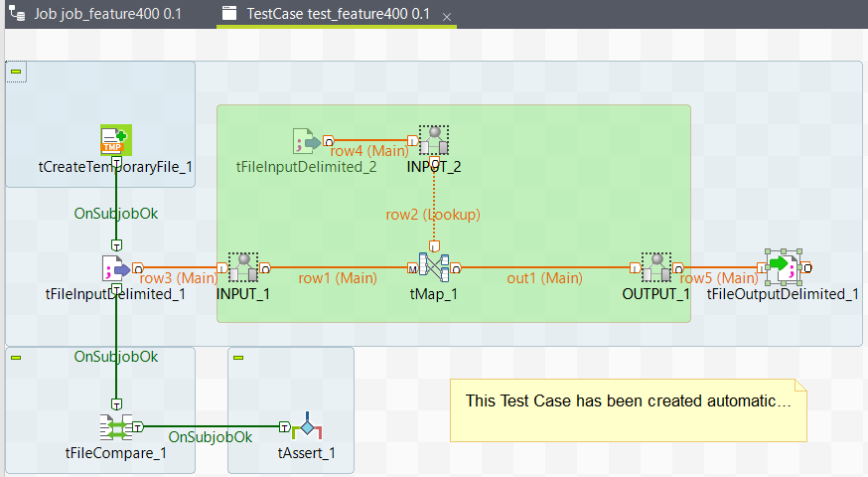This screenshot has width=868, height=477.
Task: Select the INPUT_1 node icon
Action: 243,267
